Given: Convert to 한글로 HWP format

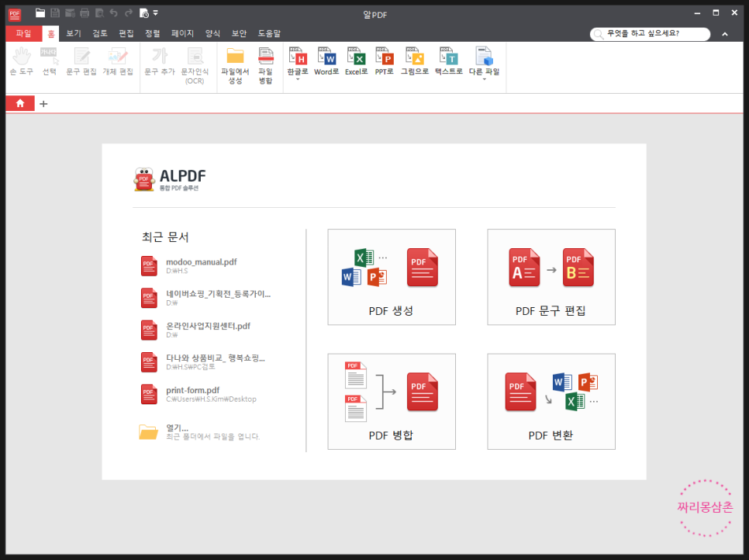Looking at the screenshot, I should tap(298, 61).
